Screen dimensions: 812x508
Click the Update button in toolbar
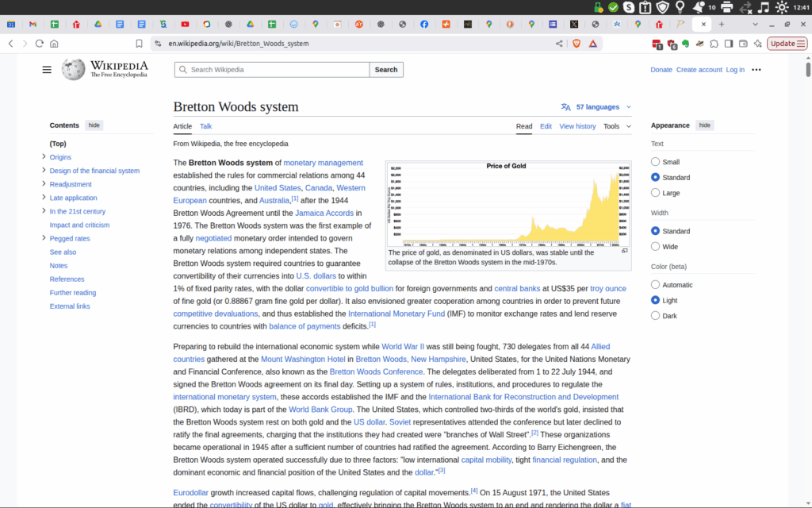tap(787, 44)
